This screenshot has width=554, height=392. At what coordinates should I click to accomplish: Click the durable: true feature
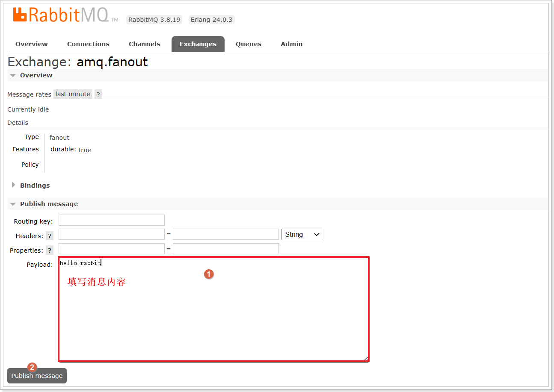(x=71, y=150)
